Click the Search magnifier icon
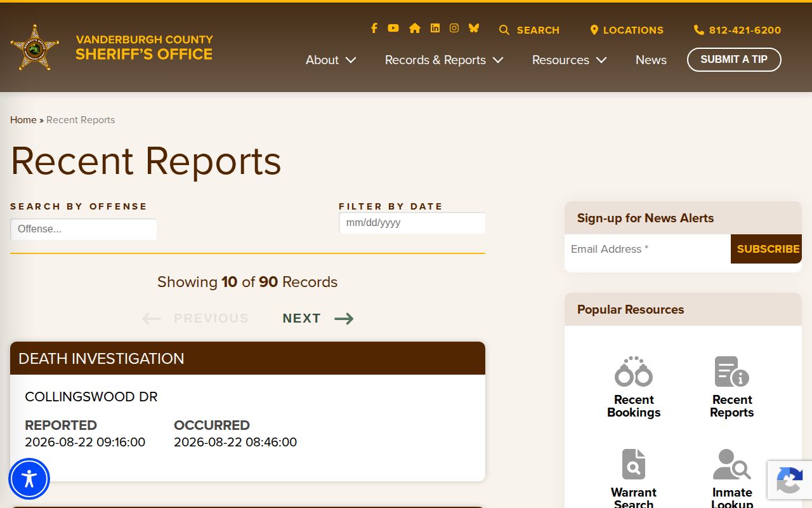 click(504, 30)
